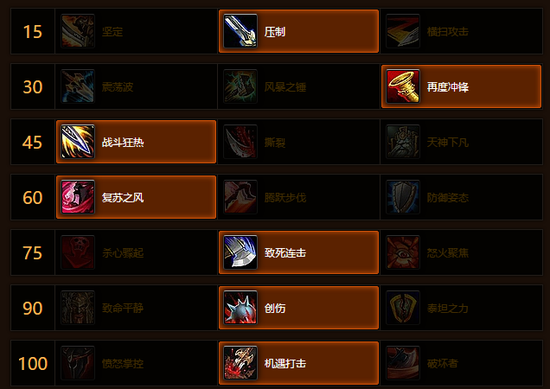550x389 pixels.
Task: Click the 再度冲锋 golden horn icon
Action: point(403,86)
